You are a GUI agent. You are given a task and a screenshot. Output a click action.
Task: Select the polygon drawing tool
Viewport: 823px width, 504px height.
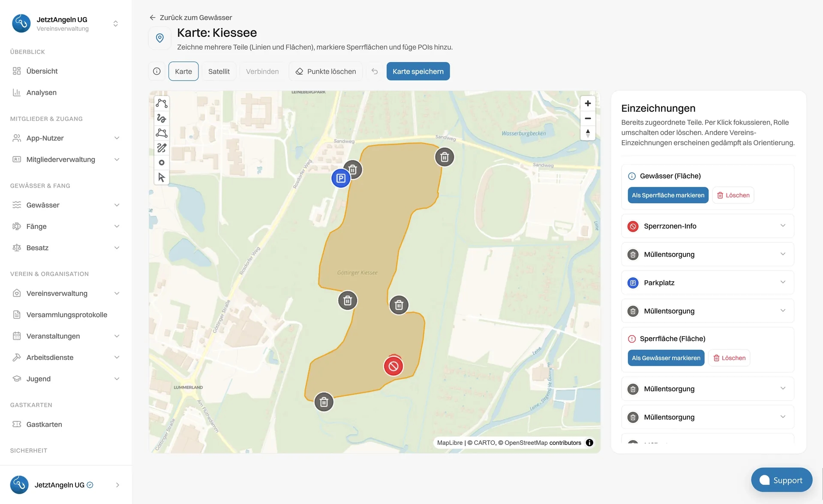pyautogui.click(x=162, y=133)
